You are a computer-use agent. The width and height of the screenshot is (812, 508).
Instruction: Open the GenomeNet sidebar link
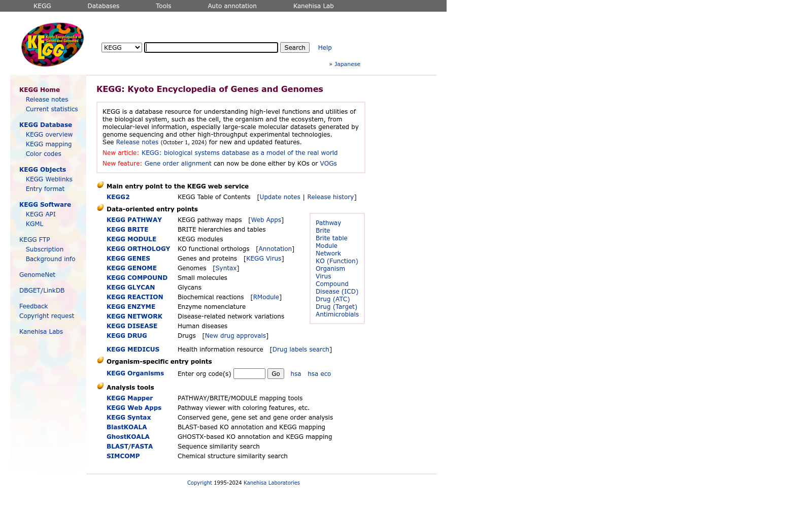point(37,275)
